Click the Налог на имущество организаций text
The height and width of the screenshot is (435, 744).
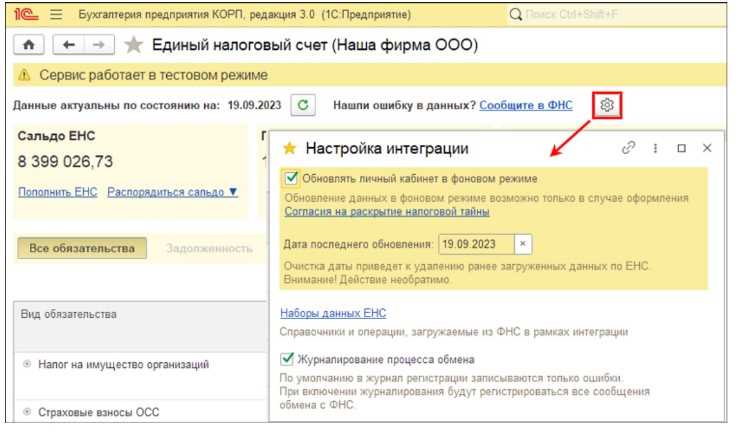tap(123, 364)
